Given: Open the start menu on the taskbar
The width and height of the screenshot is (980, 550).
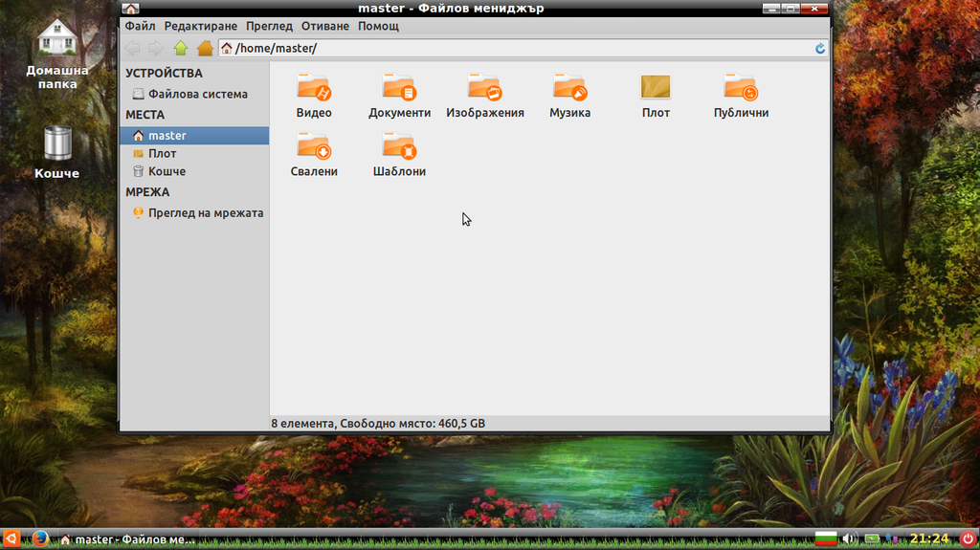Looking at the screenshot, I should point(11,539).
